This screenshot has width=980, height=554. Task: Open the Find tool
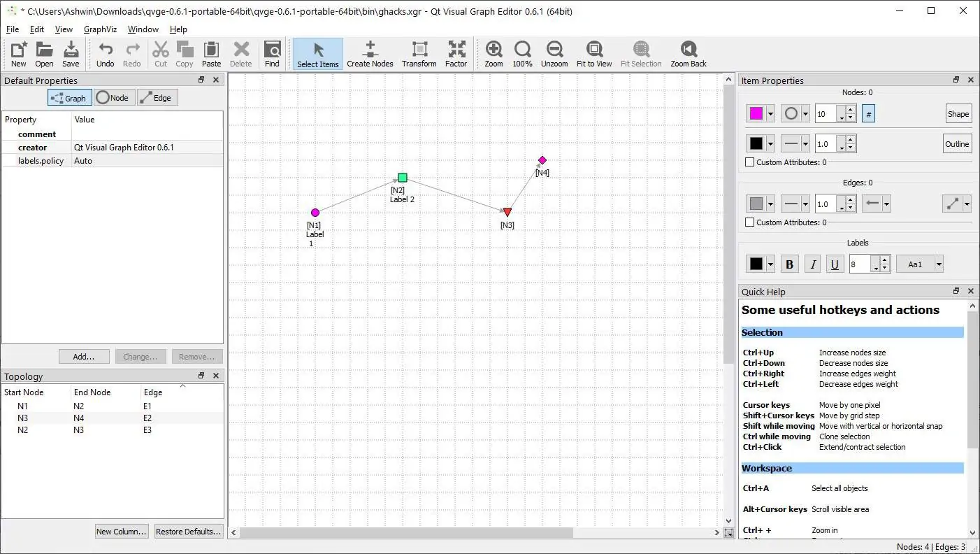(x=272, y=54)
